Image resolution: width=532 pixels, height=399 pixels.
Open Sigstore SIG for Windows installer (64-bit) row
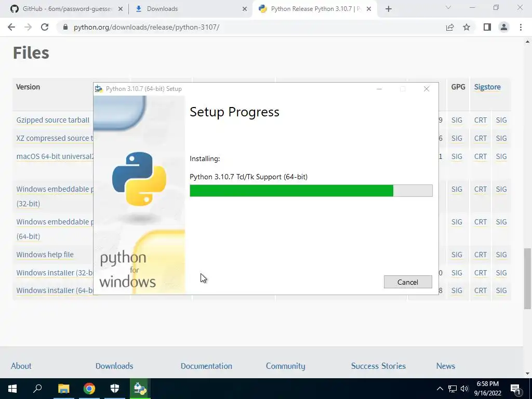(501, 290)
